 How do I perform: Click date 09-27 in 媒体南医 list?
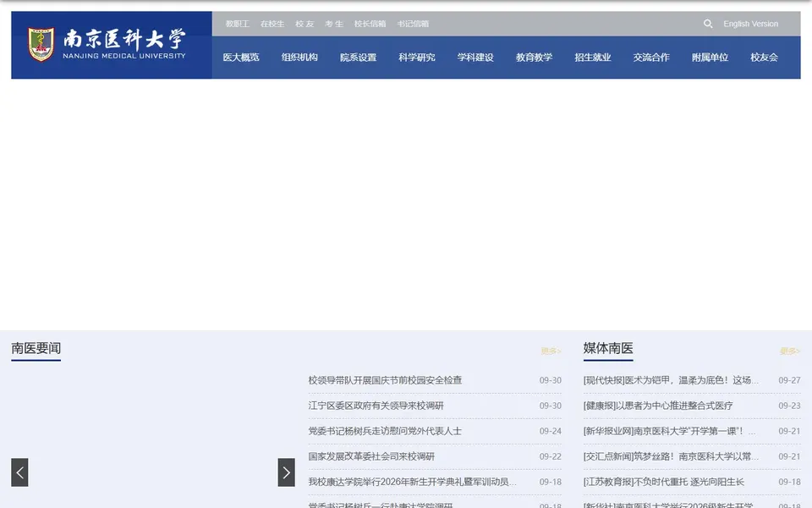tap(789, 380)
